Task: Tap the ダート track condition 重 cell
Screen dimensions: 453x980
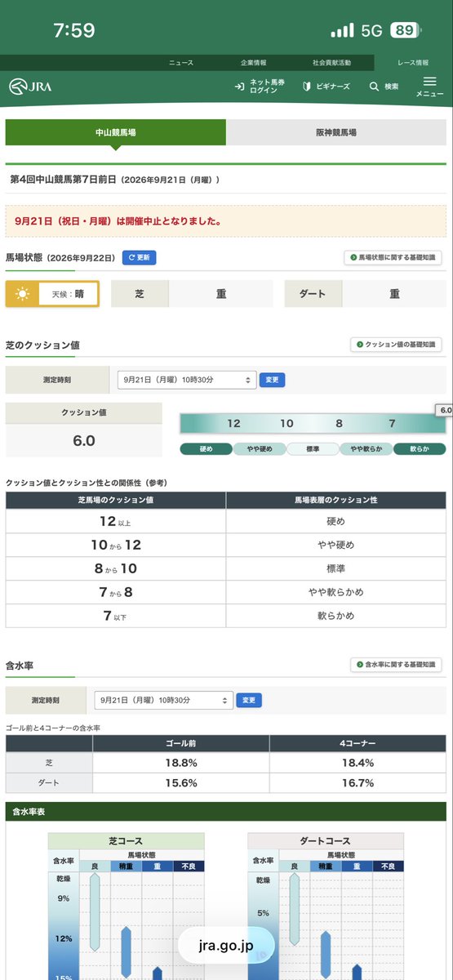Action: (x=394, y=294)
